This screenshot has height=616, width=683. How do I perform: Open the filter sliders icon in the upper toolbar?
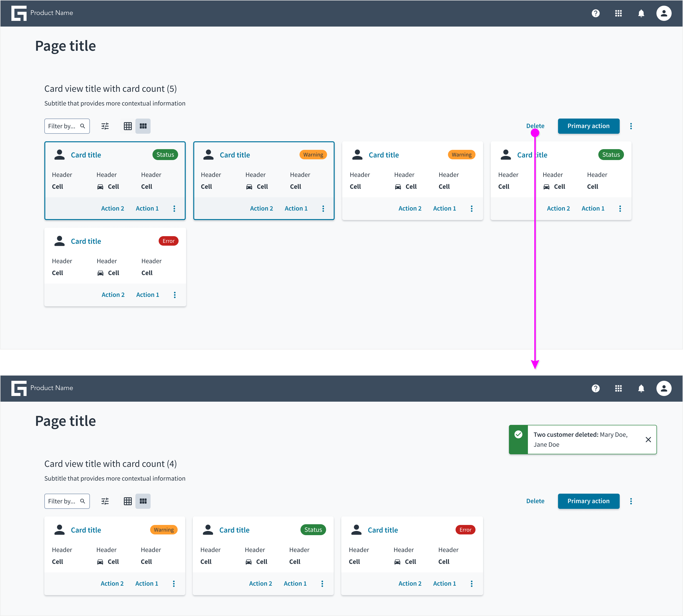pyautogui.click(x=105, y=126)
